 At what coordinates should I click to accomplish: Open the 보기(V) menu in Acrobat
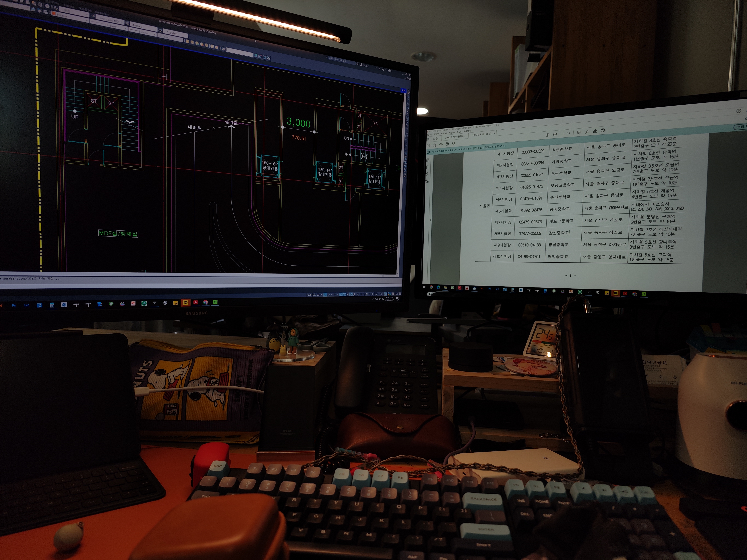(444, 134)
